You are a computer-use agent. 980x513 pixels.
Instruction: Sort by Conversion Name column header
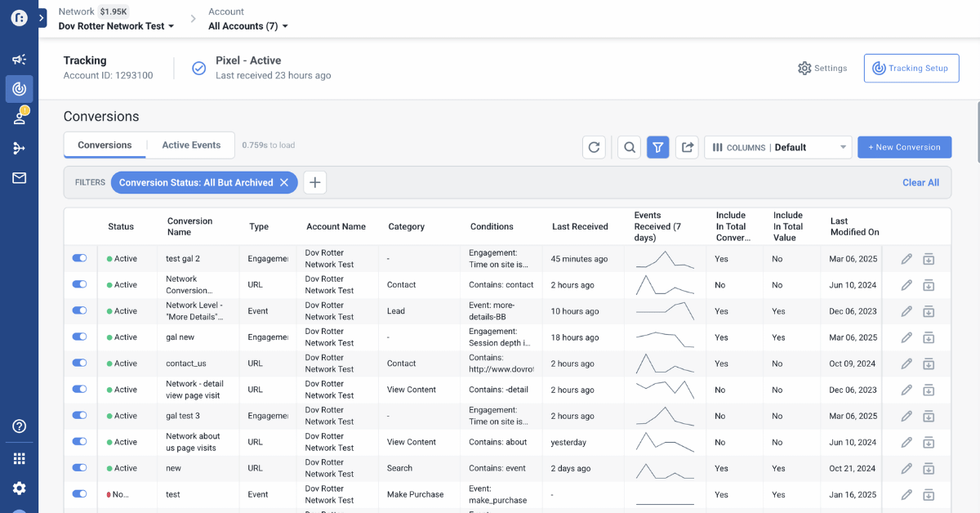coord(189,226)
